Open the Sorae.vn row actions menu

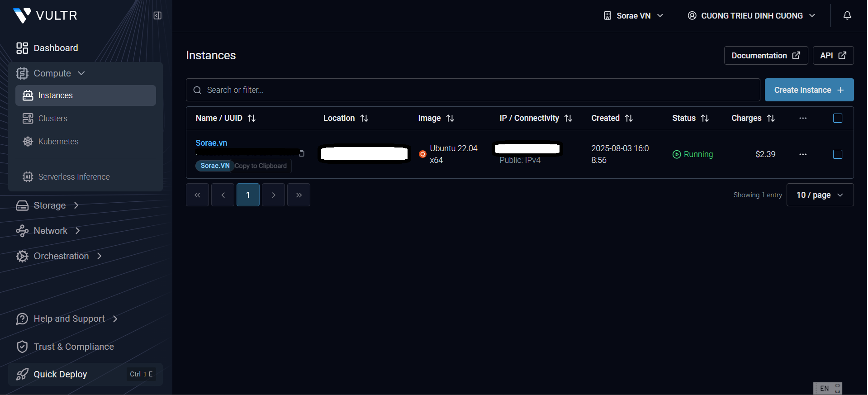click(803, 154)
